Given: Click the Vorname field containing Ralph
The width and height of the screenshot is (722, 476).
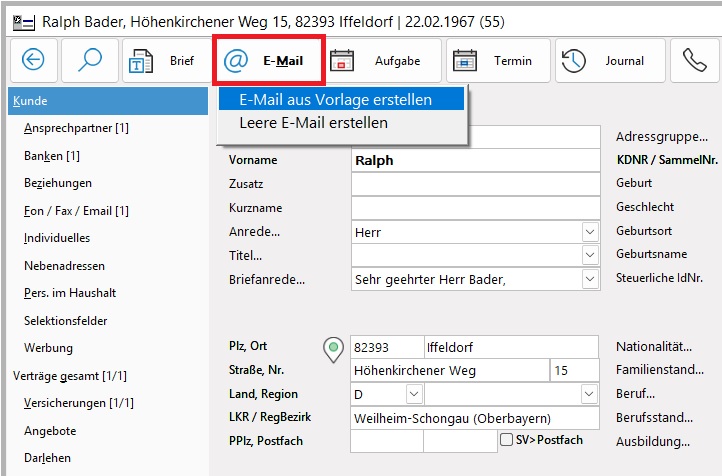Looking at the screenshot, I should coord(475,160).
